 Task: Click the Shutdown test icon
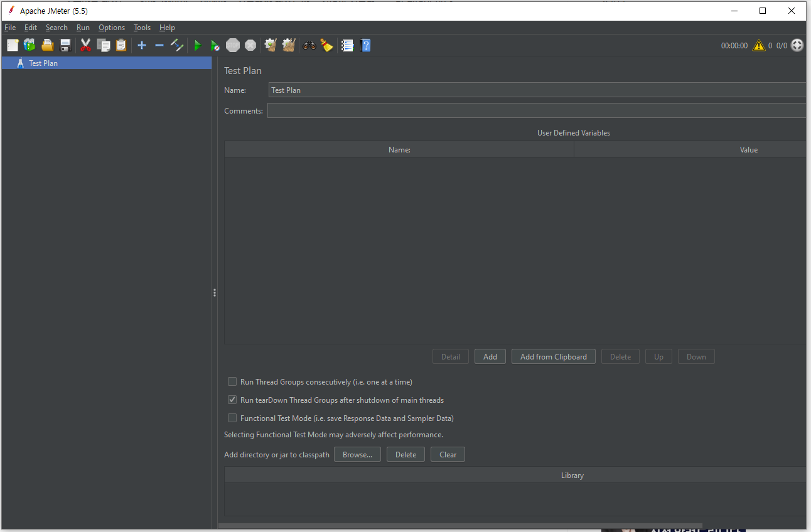coord(250,45)
